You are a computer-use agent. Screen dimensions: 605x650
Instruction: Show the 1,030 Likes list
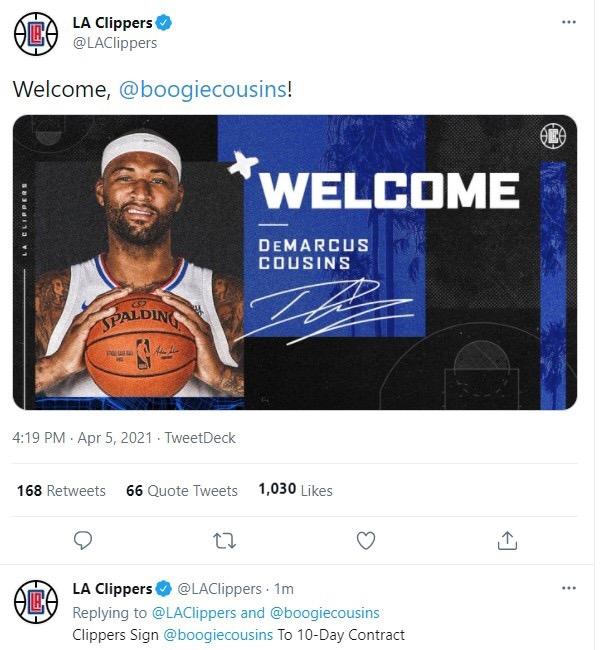[295, 490]
